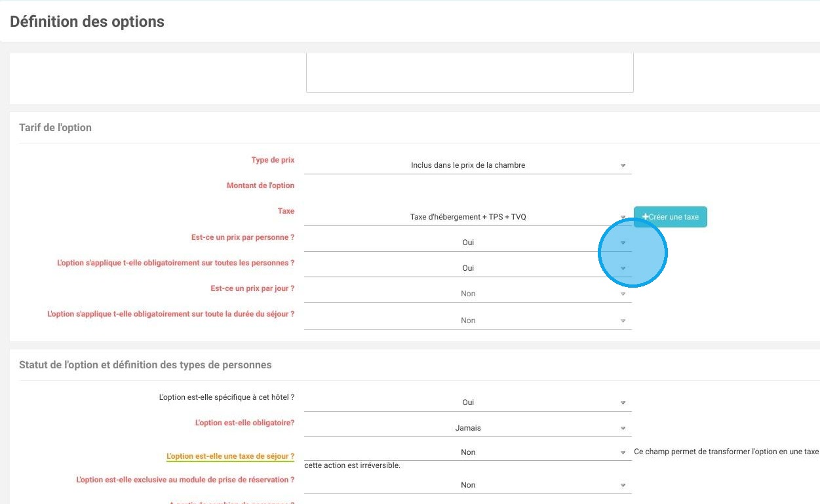Viewport: 820px width, 504px height.
Task: Click the 'Montant de l'option' label
Action: pos(260,185)
